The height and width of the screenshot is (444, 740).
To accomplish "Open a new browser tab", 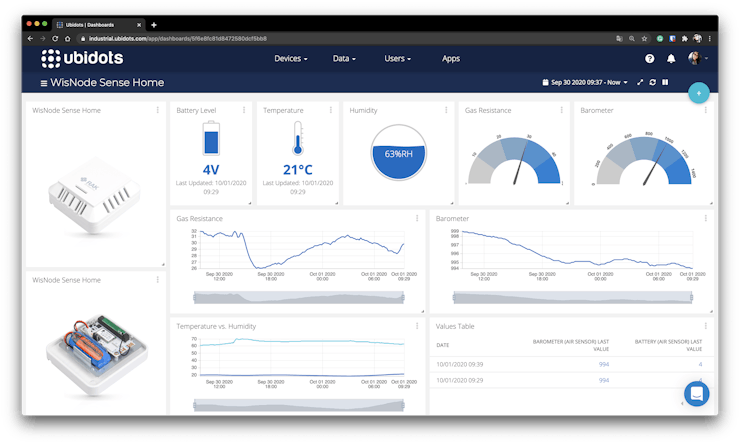I will (x=154, y=25).
